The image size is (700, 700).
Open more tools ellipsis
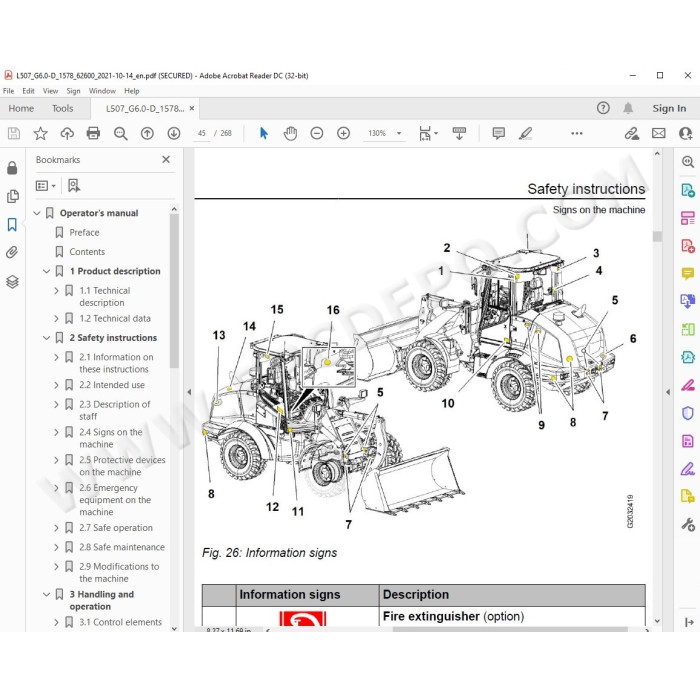(577, 133)
